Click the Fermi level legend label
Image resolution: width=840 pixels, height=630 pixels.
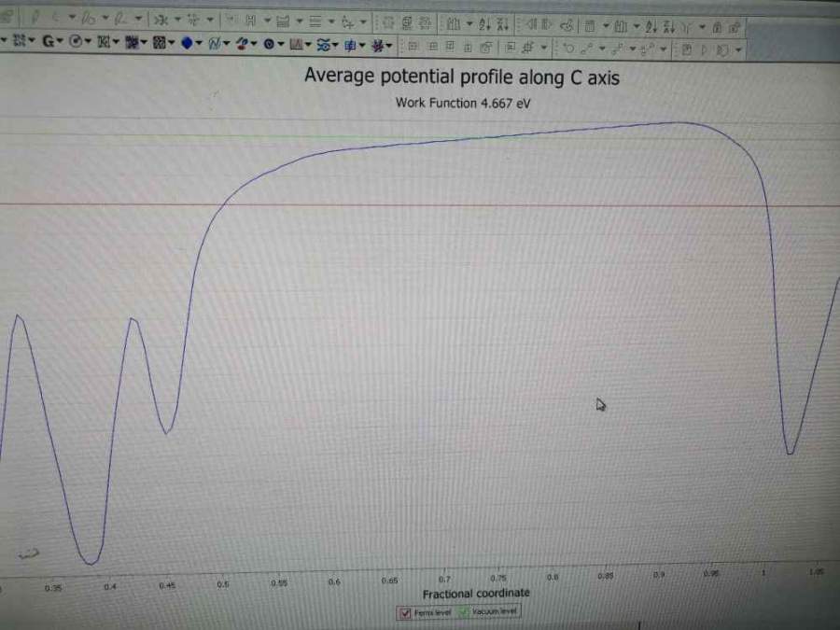432,612
